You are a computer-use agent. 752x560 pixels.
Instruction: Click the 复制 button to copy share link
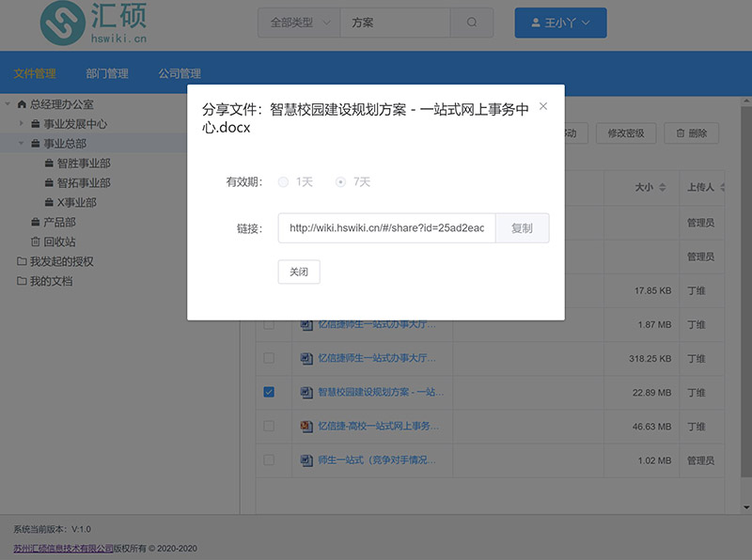point(523,228)
